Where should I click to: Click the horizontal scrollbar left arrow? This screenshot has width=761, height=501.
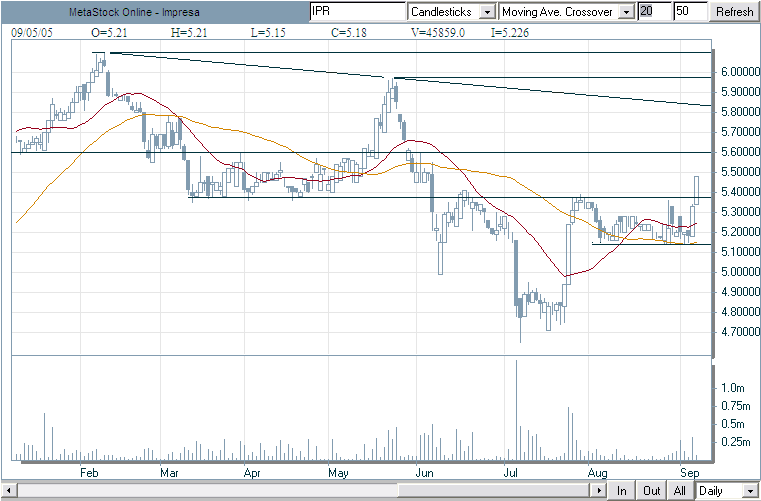[9, 490]
